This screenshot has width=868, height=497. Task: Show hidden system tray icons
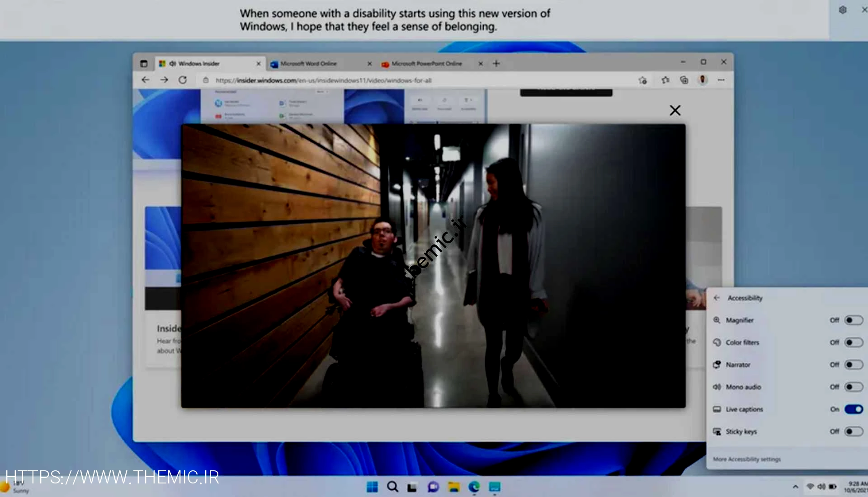(795, 487)
